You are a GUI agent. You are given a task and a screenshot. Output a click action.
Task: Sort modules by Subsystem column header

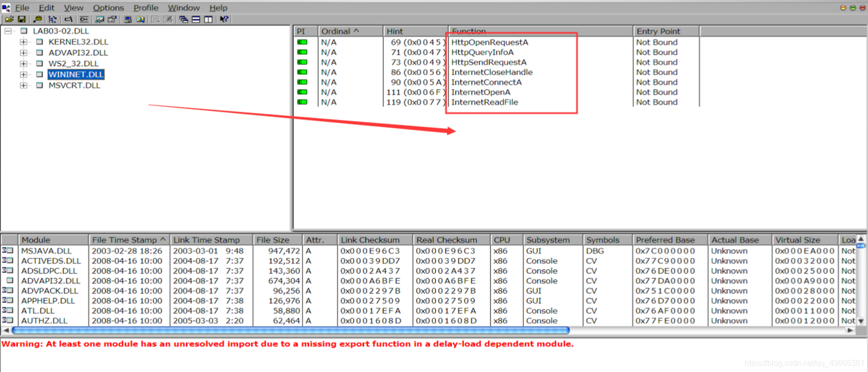552,240
